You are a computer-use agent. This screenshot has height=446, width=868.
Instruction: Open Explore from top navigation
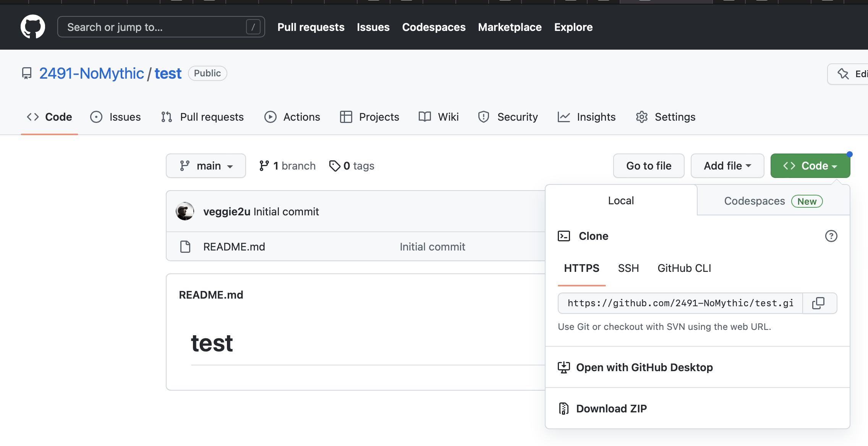click(573, 27)
